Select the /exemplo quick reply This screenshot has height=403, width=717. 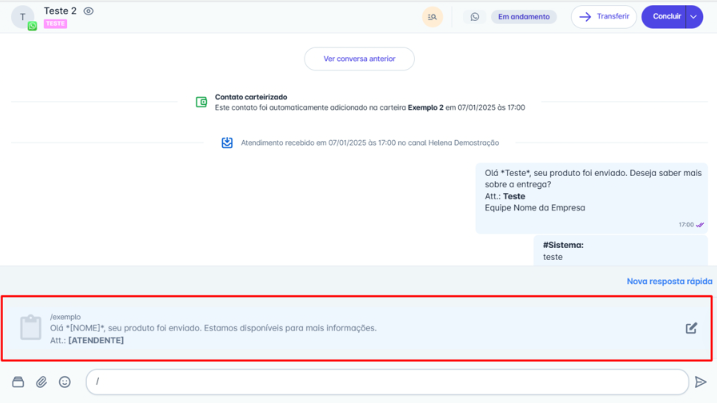pos(300,328)
